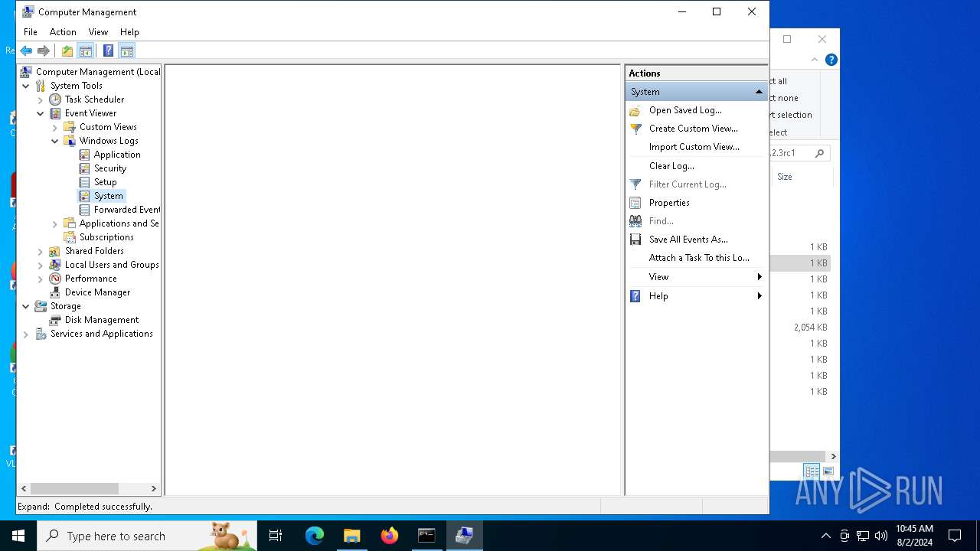
Task: Collapse the System Tools tree node
Action: coord(26,86)
